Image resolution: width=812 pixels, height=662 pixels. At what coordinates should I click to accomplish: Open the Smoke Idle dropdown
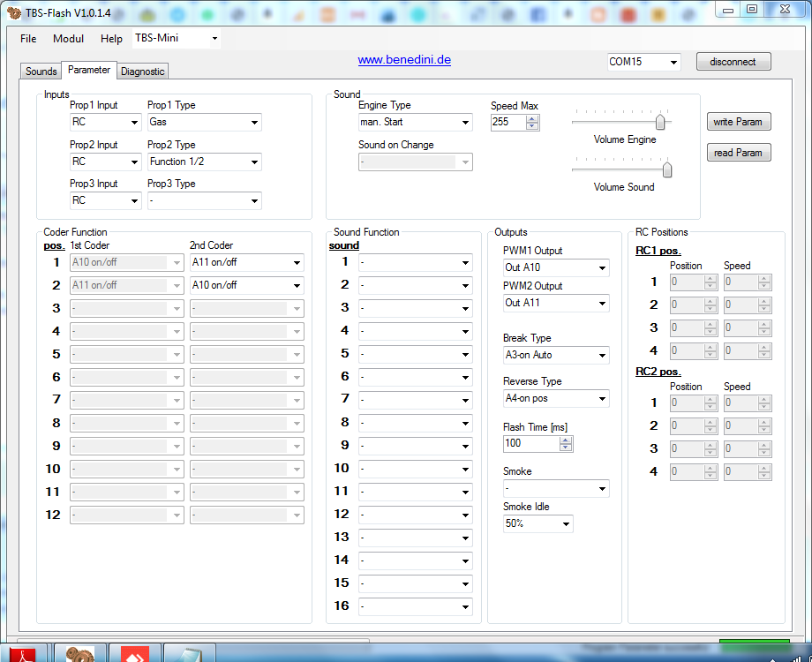click(x=565, y=524)
